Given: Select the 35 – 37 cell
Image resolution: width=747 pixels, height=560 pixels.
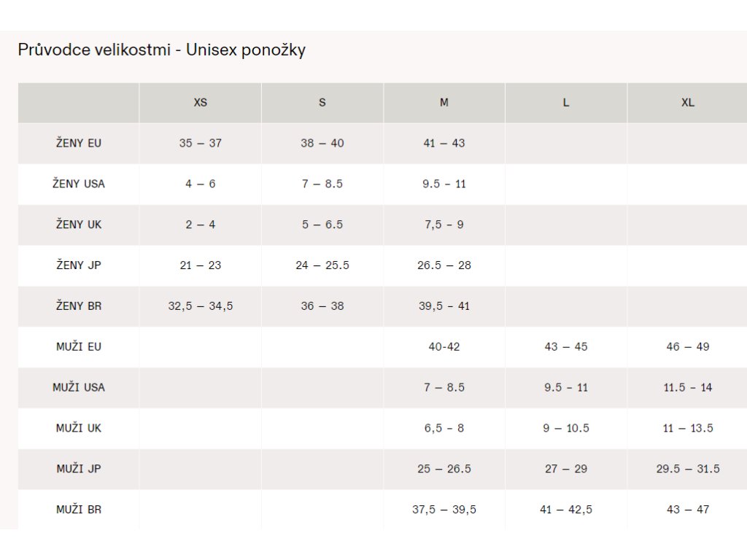Looking at the screenshot, I should coord(200,143).
